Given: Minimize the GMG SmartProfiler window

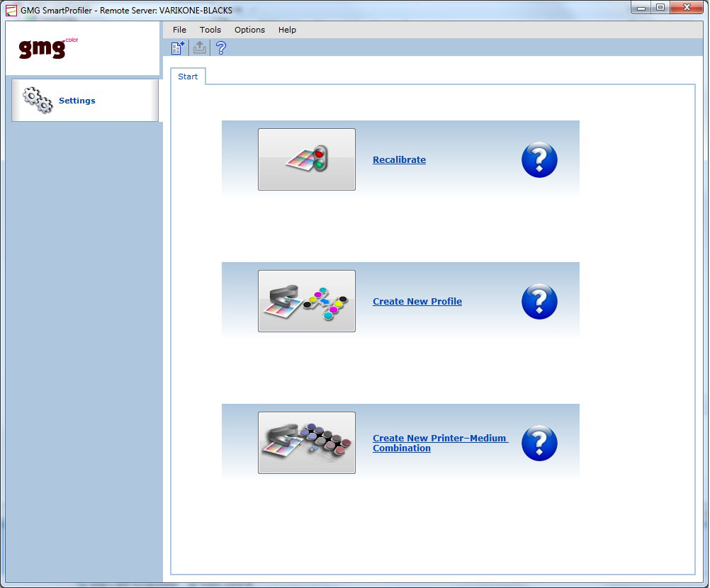Looking at the screenshot, I should click(641, 8).
